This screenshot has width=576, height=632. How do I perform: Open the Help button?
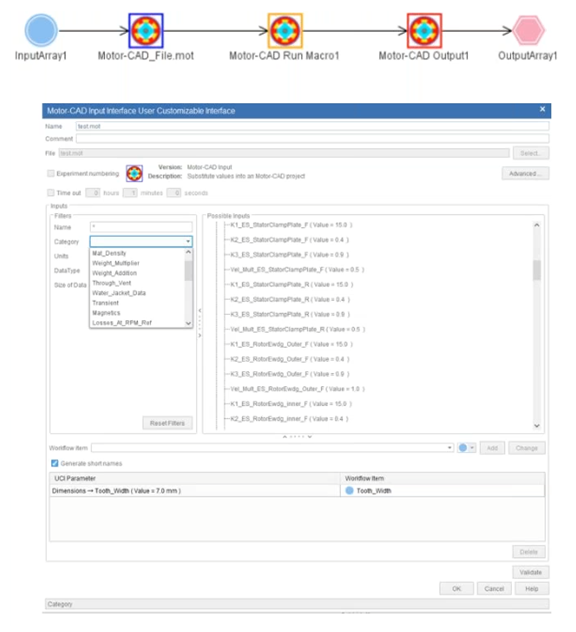pos(532,588)
